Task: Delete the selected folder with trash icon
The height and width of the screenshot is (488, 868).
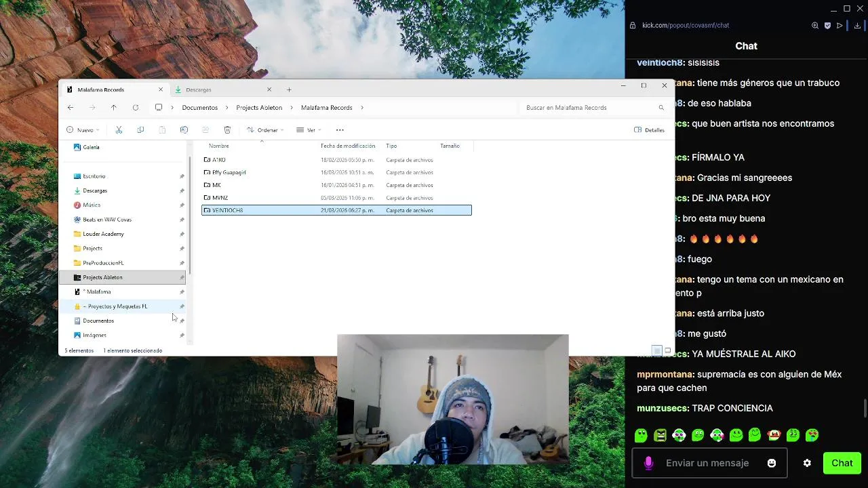Action: pyautogui.click(x=227, y=130)
